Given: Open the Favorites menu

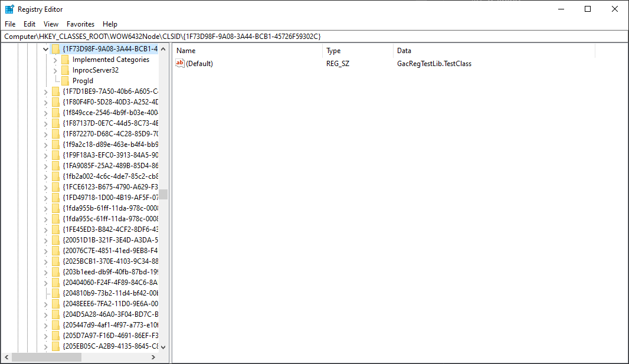Looking at the screenshot, I should (80, 24).
